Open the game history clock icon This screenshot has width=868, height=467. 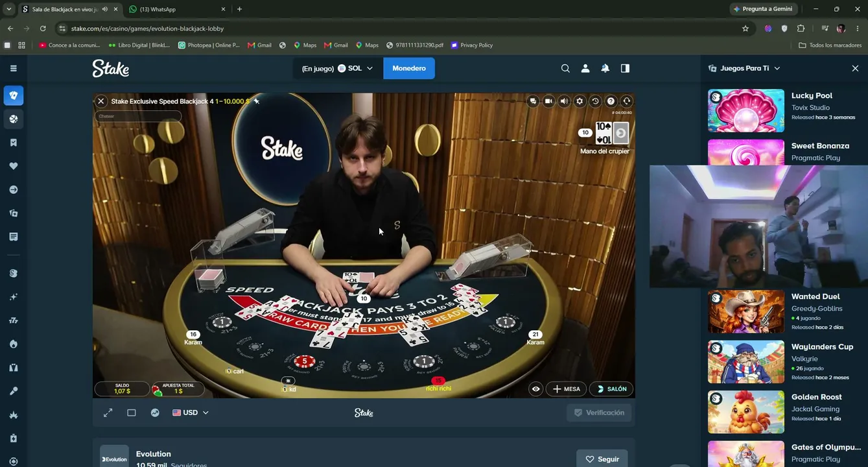[x=595, y=101]
